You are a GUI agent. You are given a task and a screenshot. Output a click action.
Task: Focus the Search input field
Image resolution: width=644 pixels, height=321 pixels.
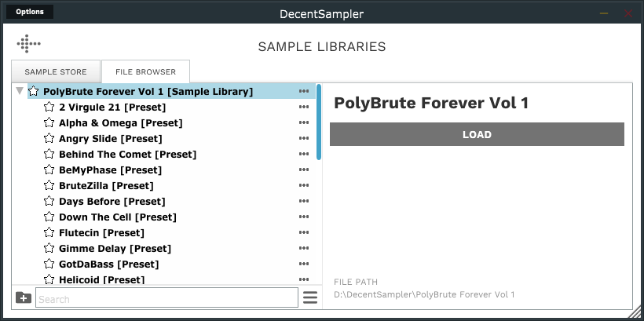click(x=166, y=298)
